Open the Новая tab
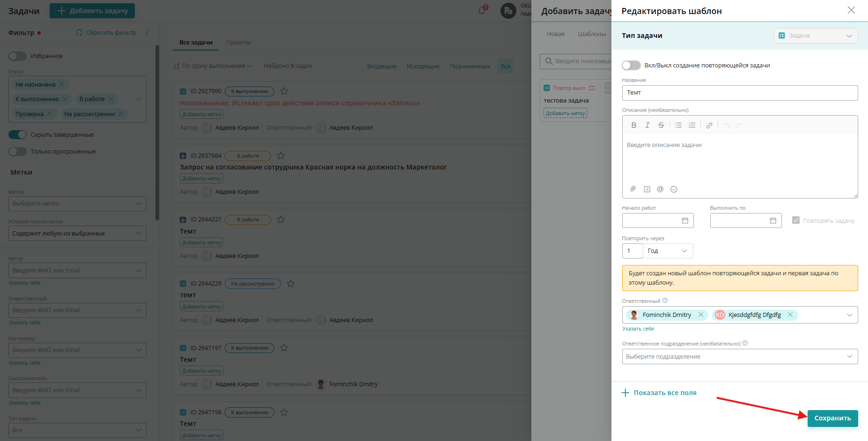This screenshot has height=441, width=868. point(556,34)
